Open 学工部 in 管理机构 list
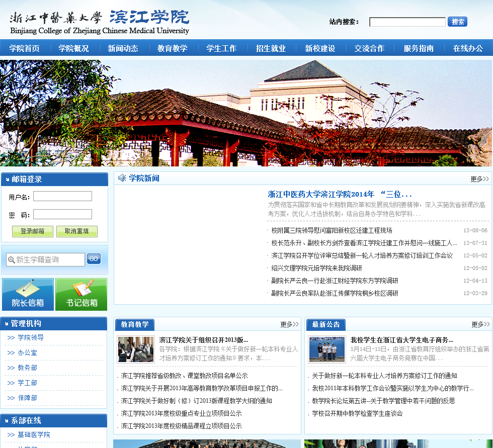This screenshot has height=448, width=493. 27,383
